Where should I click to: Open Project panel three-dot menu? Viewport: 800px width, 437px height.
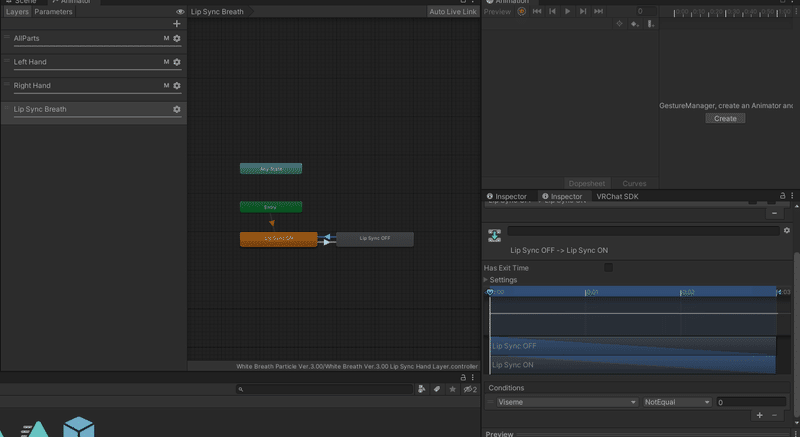[472, 377]
